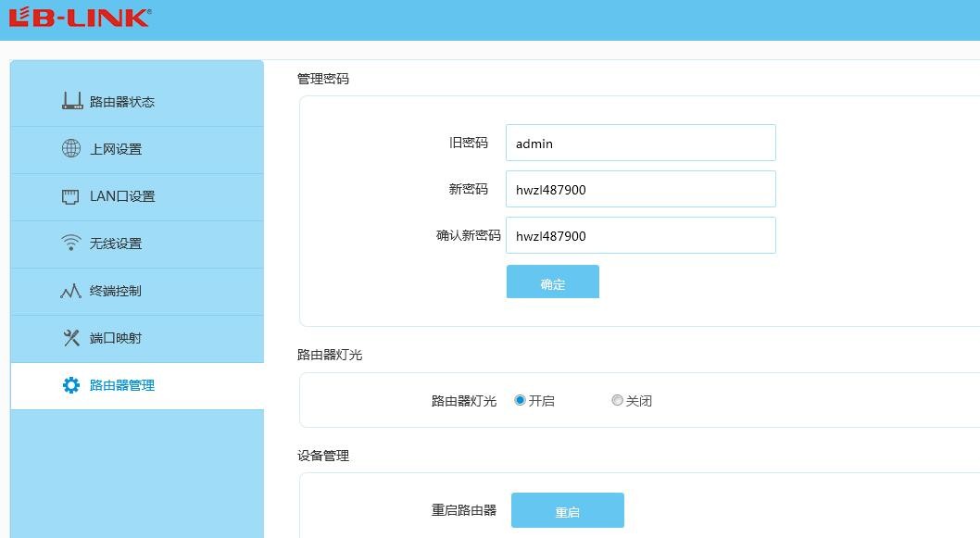Image resolution: width=980 pixels, height=538 pixels.
Task: Focus the 新密码 input field
Action: [x=641, y=189]
